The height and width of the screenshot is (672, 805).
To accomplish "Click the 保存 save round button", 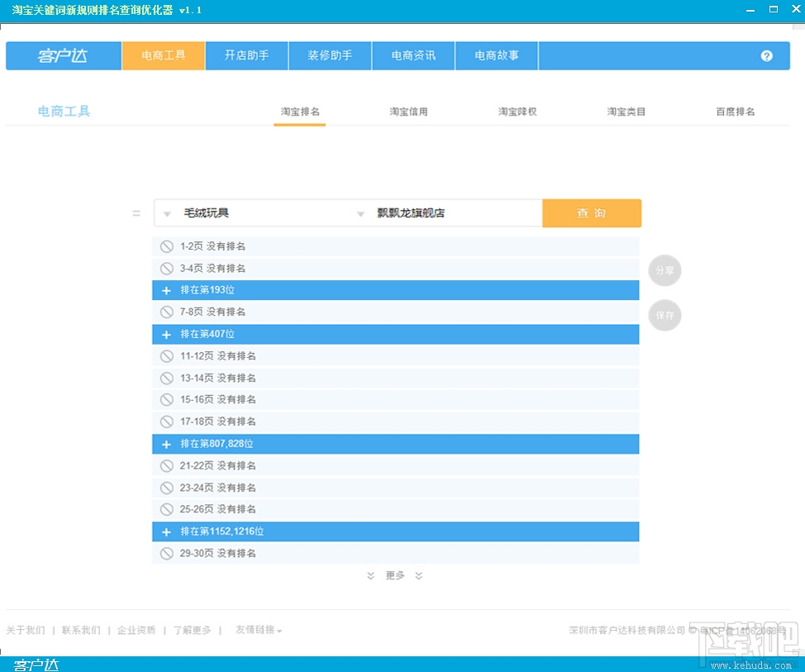I will click(x=664, y=315).
